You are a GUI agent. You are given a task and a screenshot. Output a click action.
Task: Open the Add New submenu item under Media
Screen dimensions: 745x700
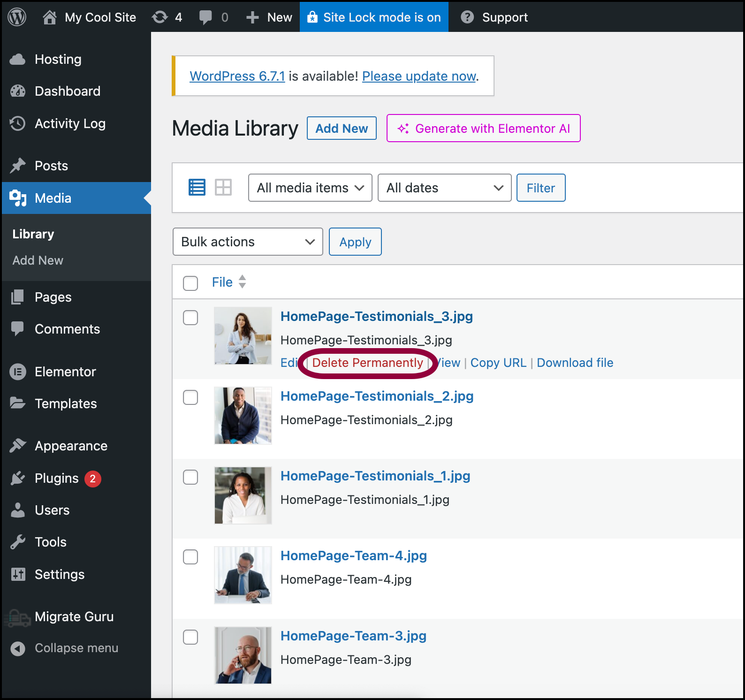[38, 260]
